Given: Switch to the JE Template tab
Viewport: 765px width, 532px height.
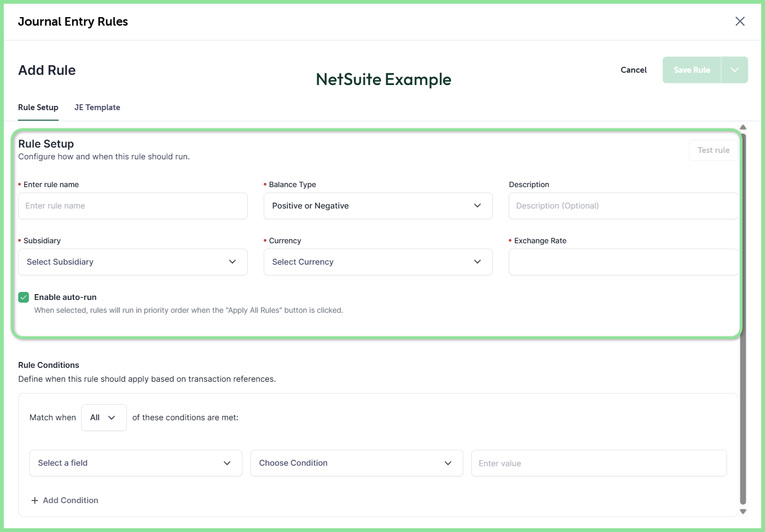Looking at the screenshot, I should (97, 107).
